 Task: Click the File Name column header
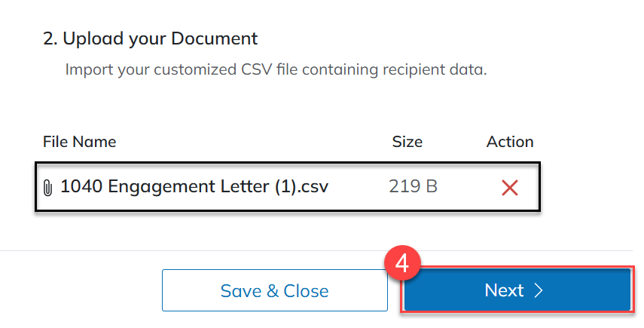click(79, 142)
